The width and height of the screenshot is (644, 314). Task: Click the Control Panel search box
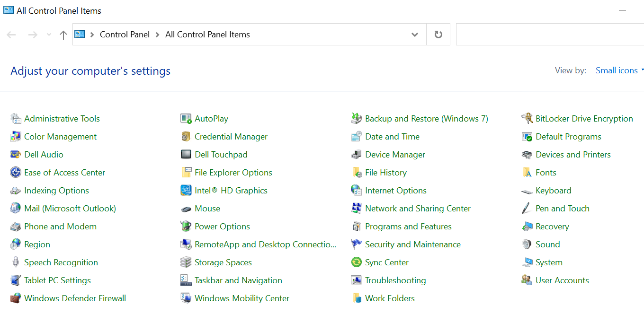point(550,35)
